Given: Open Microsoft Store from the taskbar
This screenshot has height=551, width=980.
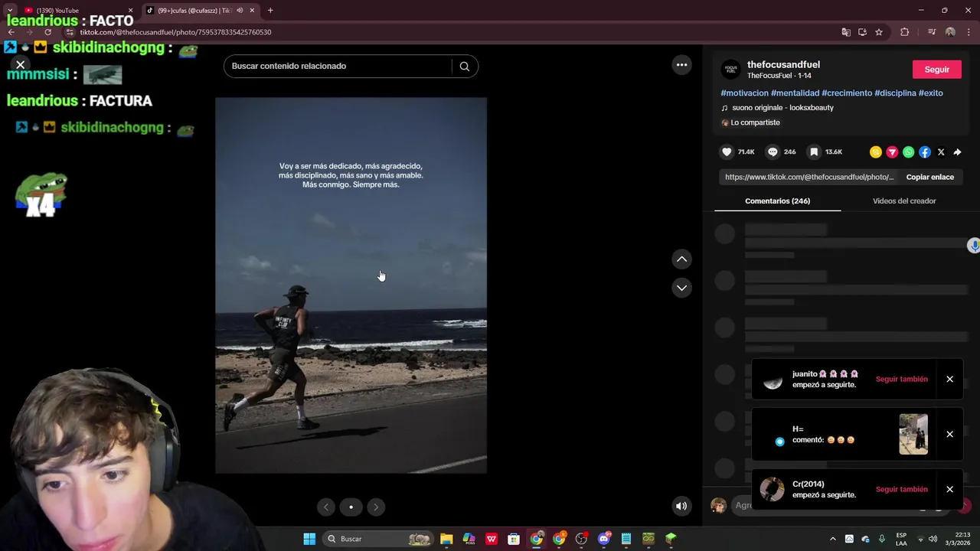Looking at the screenshot, I should coord(514,539).
